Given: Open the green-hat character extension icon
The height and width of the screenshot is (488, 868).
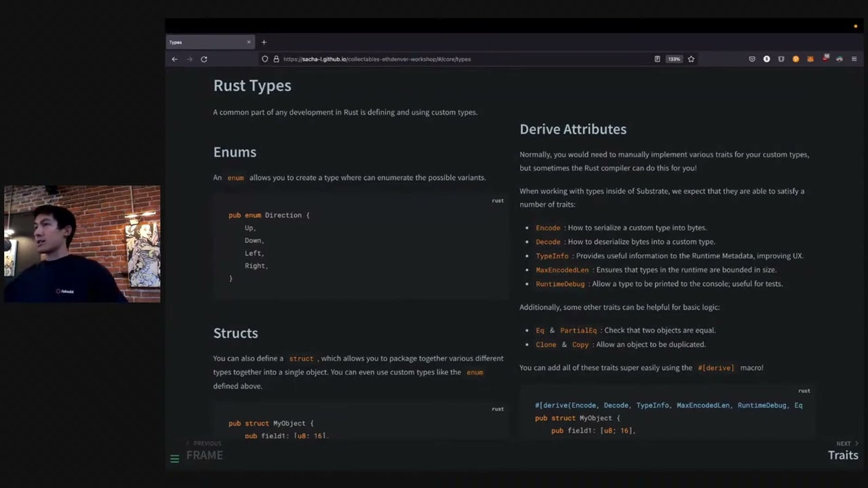Looking at the screenshot, I should [840, 59].
